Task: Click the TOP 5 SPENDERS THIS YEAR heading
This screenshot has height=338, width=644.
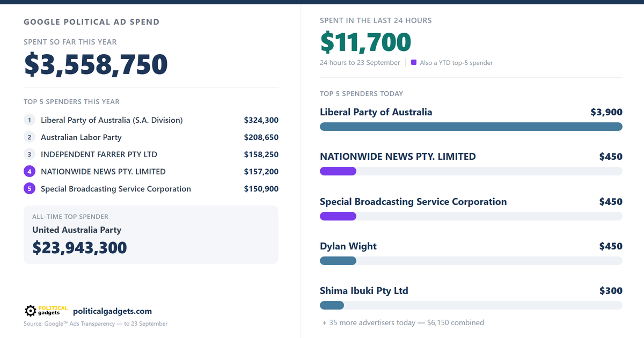Action: point(71,101)
